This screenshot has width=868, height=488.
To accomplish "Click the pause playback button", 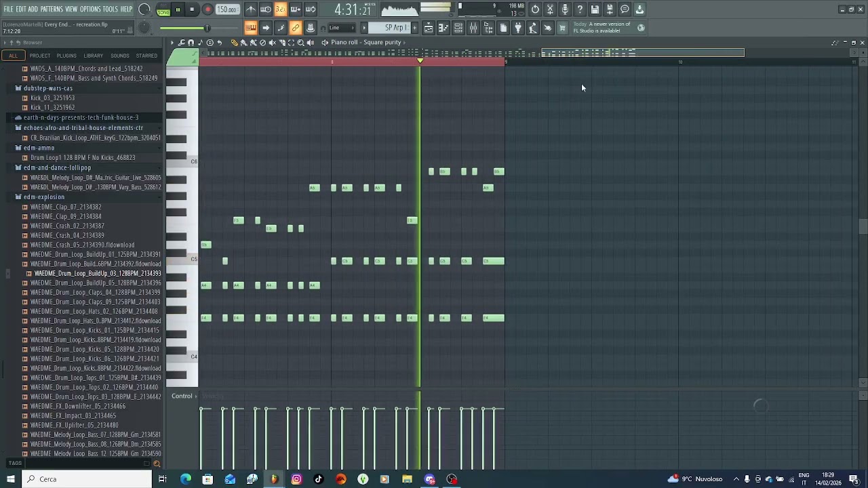I will click(x=178, y=9).
